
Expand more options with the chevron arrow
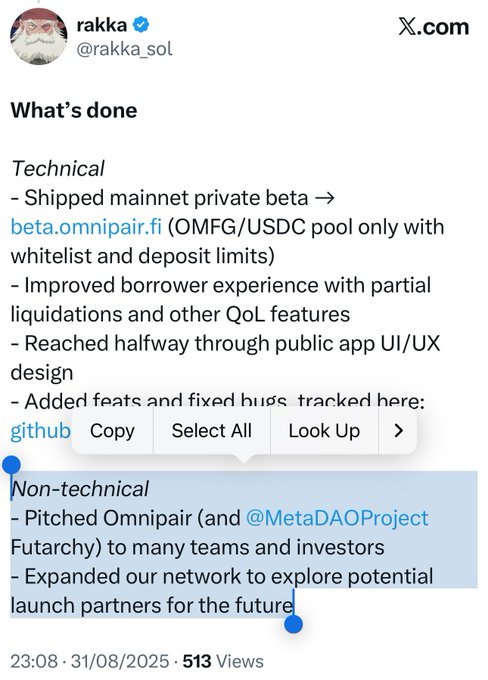(x=398, y=431)
